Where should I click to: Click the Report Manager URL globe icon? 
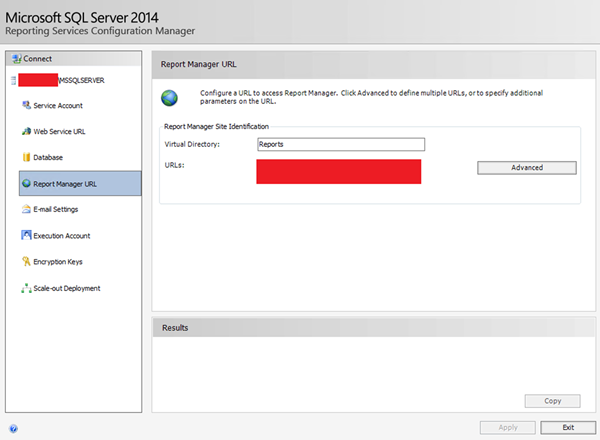(x=25, y=184)
